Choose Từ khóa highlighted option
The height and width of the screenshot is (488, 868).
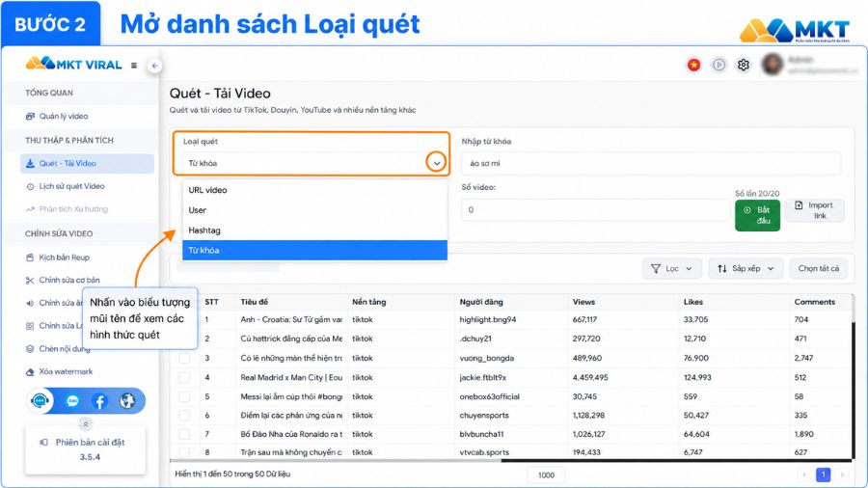pos(314,250)
